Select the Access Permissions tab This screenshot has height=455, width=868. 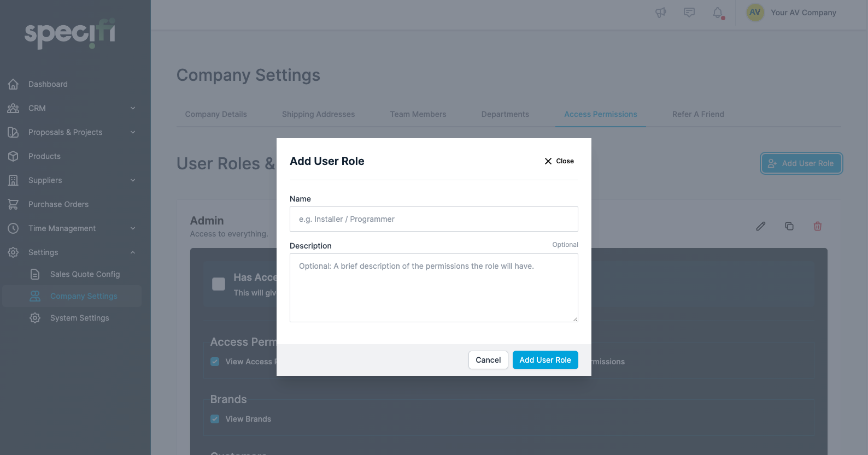[601, 114]
